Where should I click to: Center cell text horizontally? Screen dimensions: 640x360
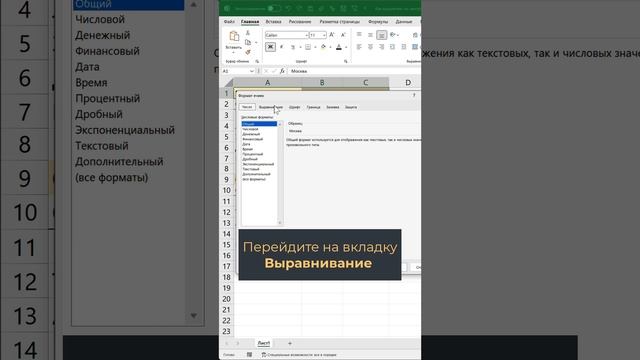coord(370,47)
